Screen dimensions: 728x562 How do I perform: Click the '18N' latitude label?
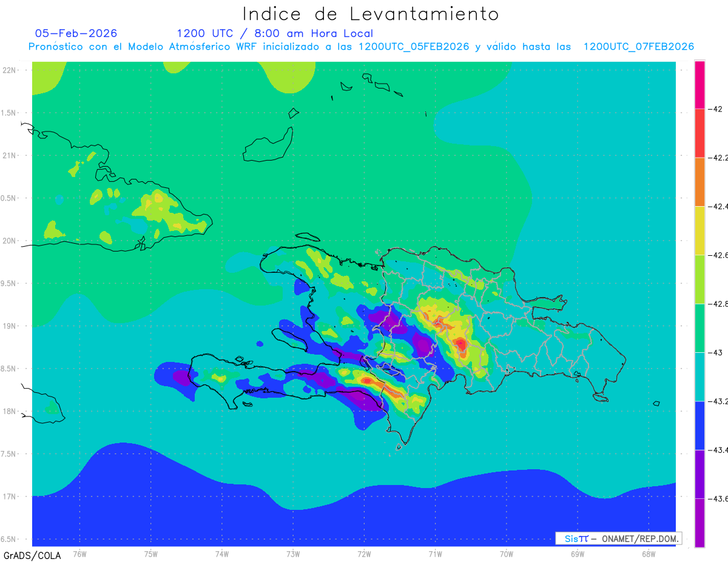coord(9,411)
